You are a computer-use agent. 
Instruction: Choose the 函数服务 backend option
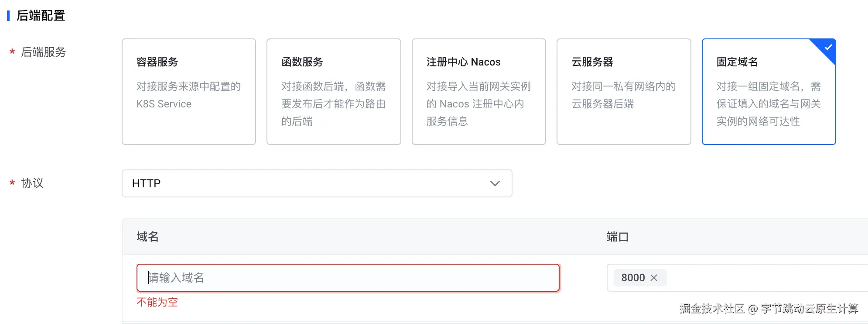coord(333,91)
